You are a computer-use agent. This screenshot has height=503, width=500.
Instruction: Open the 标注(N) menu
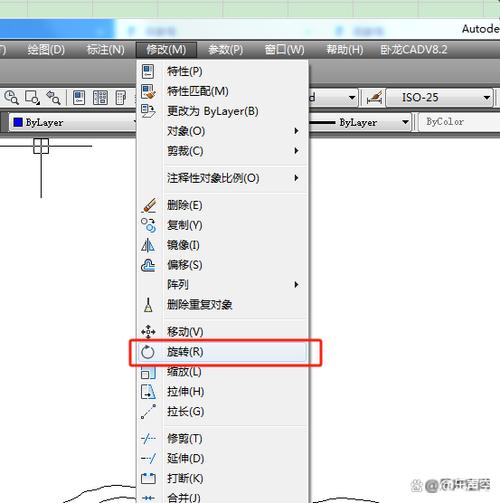105,50
